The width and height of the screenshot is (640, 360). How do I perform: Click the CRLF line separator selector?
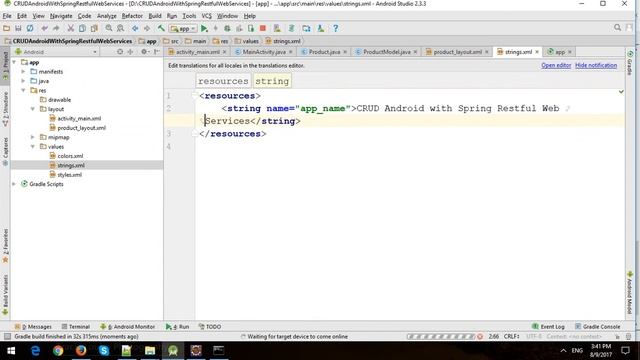[x=511, y=336]
